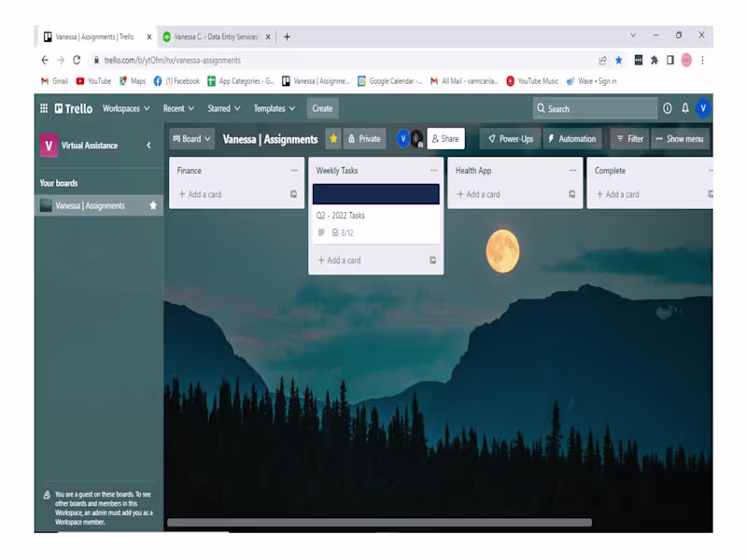Screen dimensions: 747x560
Task: Open Finance list actions menu
Action: [294, 171]
